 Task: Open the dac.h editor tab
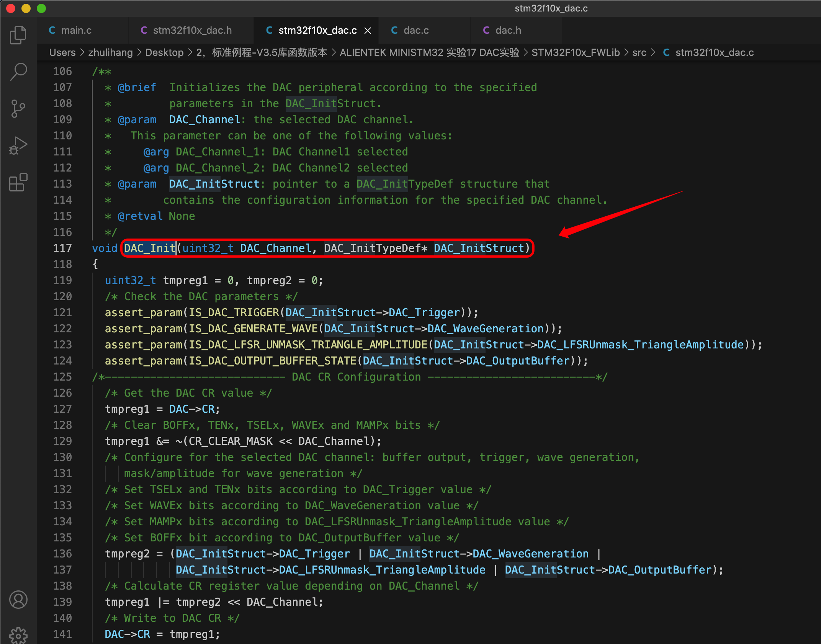coord(508,31)
